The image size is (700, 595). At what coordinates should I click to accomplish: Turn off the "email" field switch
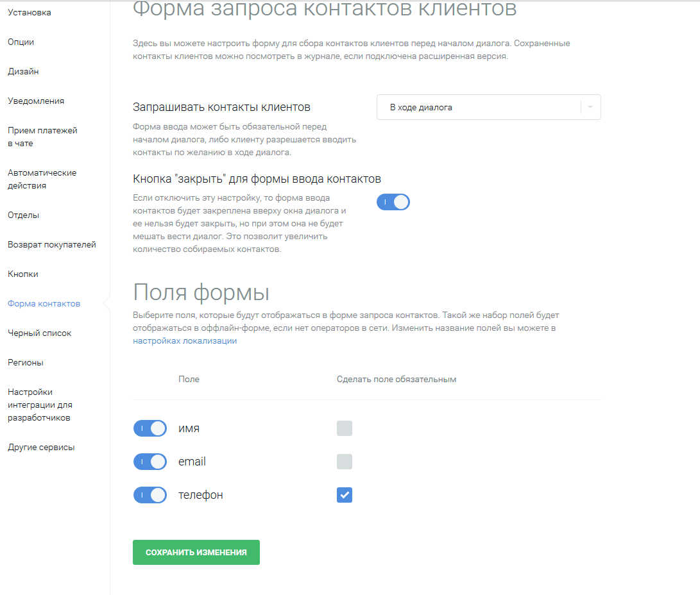pyautogui.click(x=150, y=462)
